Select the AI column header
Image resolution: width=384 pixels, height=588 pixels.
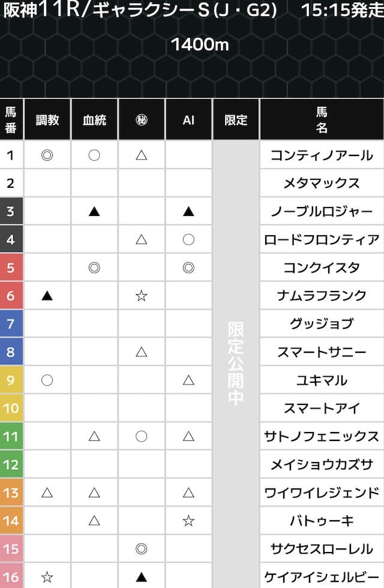pyautogui.click(x=188, y=119)
